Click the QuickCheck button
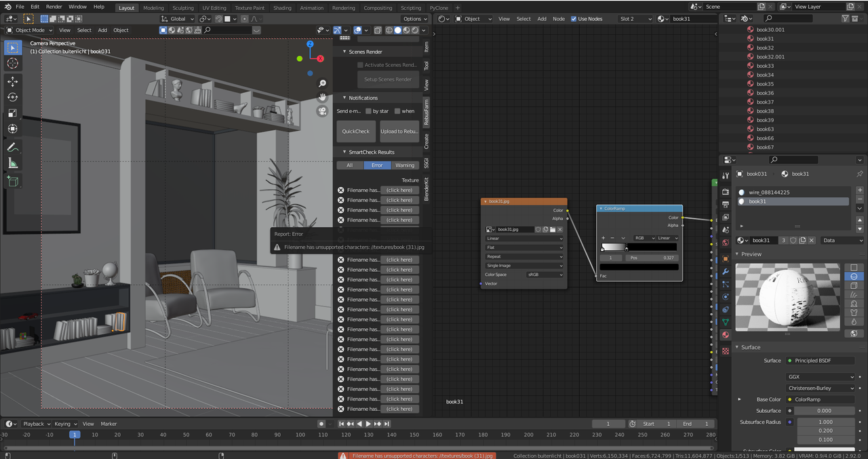The width and height of the screenshot is (868, 459). [x=356, y=132]
